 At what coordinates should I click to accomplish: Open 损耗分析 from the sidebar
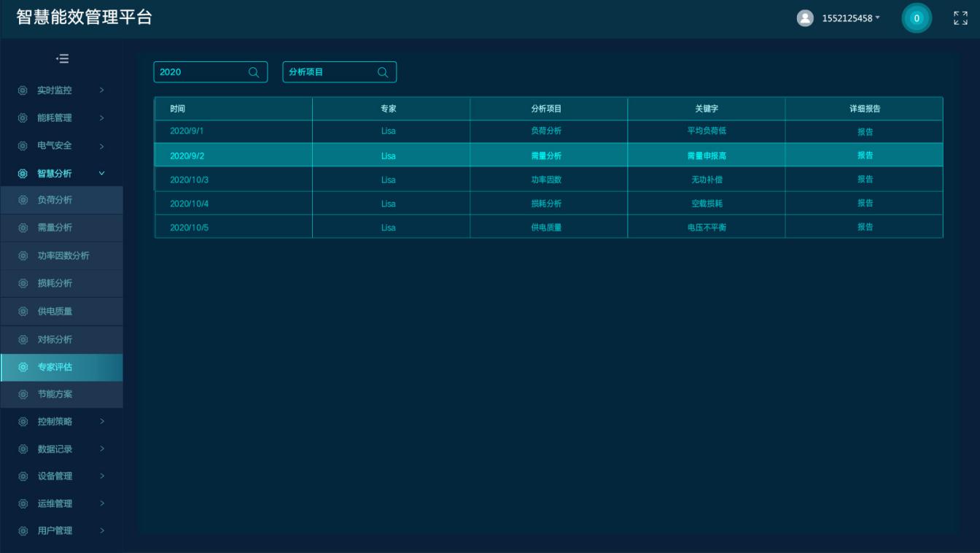point(61,283)
